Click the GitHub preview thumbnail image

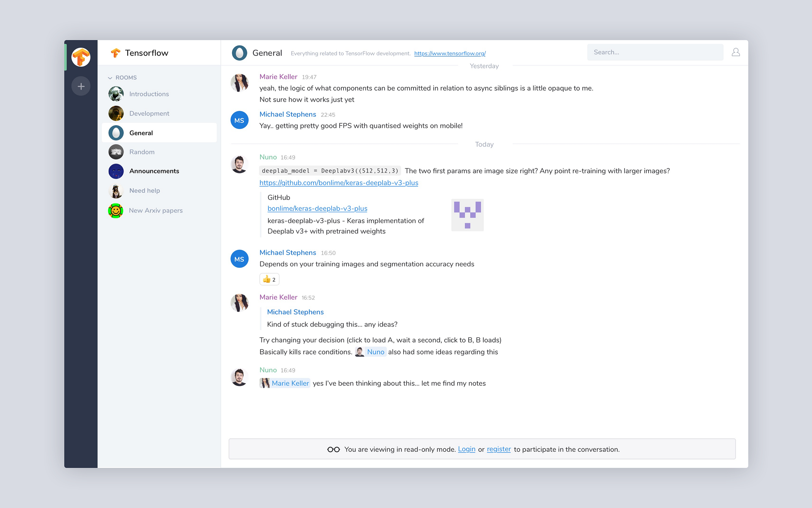tap(467, 215)
